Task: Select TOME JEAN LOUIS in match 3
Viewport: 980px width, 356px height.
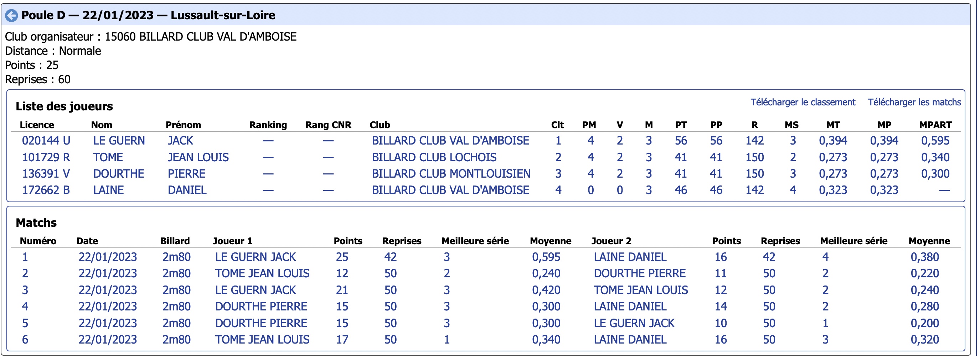Action: pyautogui.click(x=641, y=290)
